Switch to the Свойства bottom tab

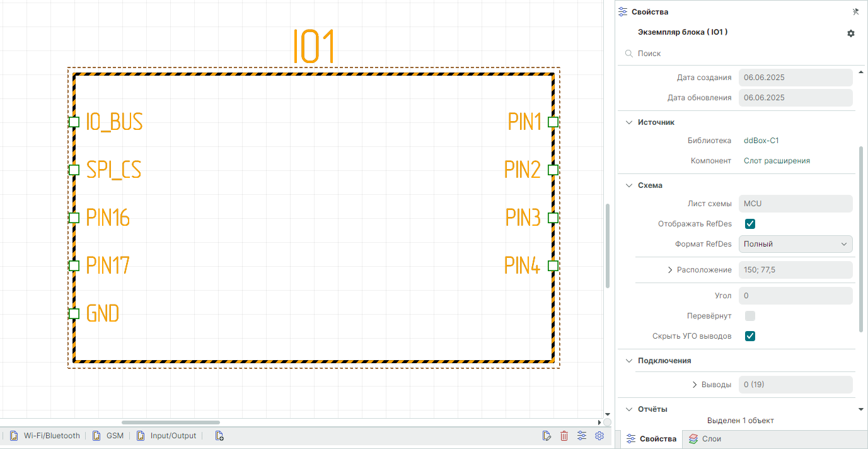[x=653, y=439]
